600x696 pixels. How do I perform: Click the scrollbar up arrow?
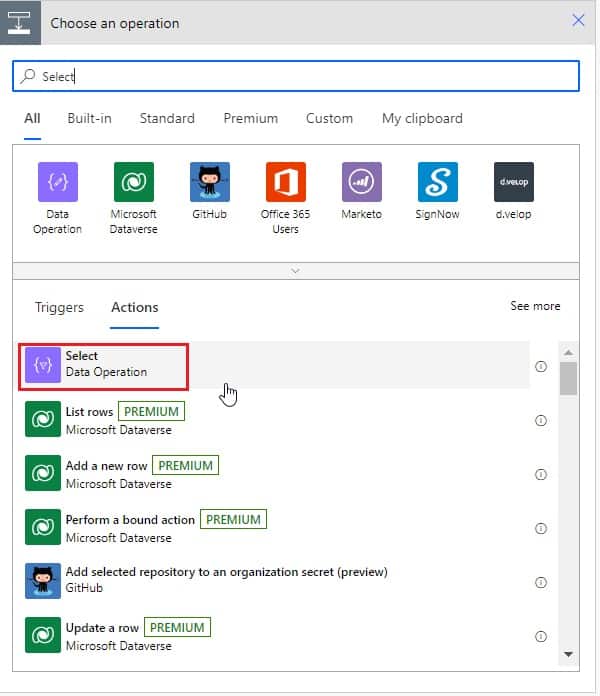point(568,353)
